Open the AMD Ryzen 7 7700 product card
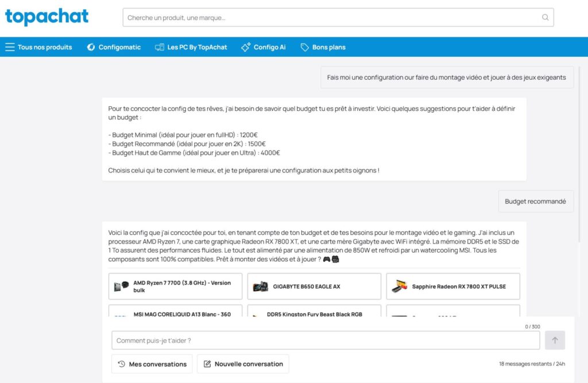 point(175,286)
